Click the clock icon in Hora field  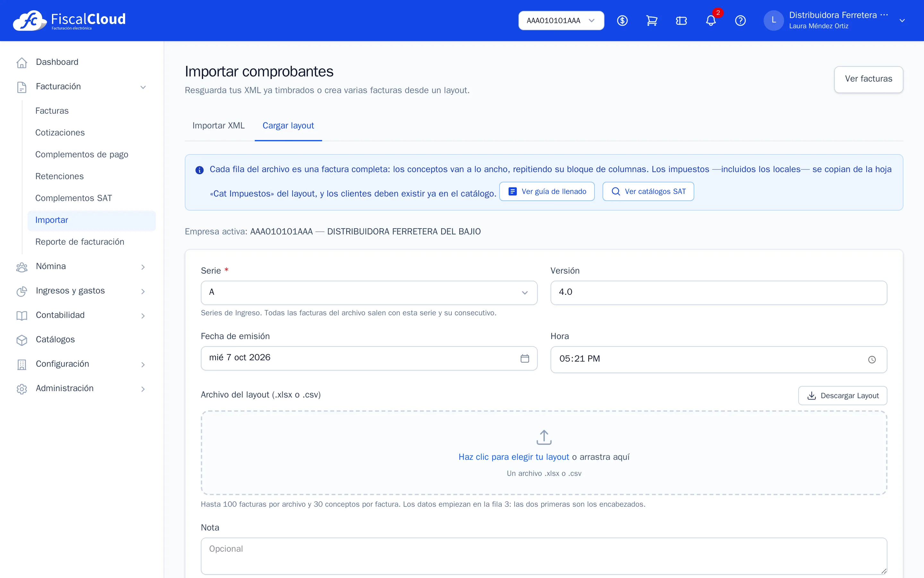pyautogui.click(x=872, y=360)
